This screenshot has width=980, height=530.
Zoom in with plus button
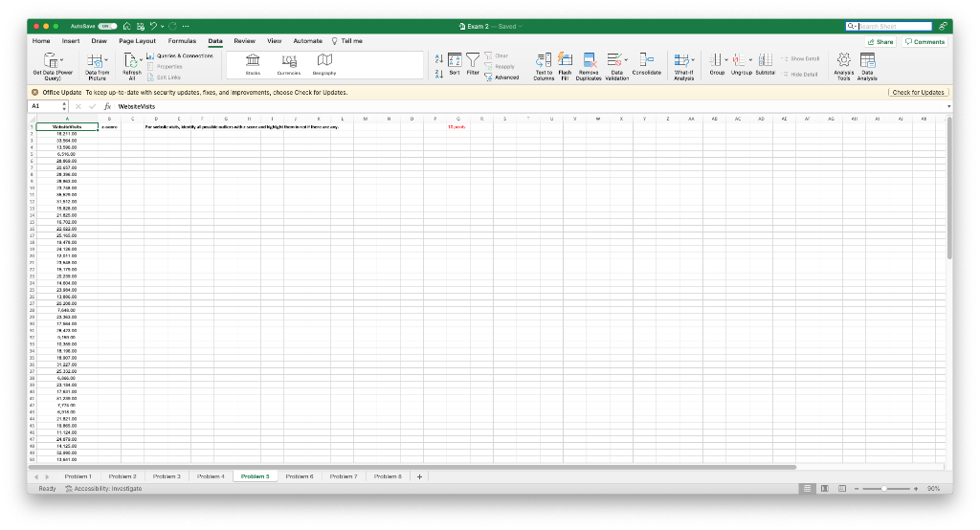916,489
